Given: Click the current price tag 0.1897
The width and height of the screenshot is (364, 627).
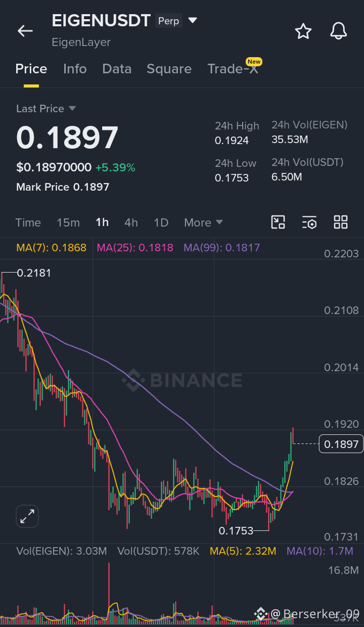Looking at the screenshot, I should coord(341,444).
